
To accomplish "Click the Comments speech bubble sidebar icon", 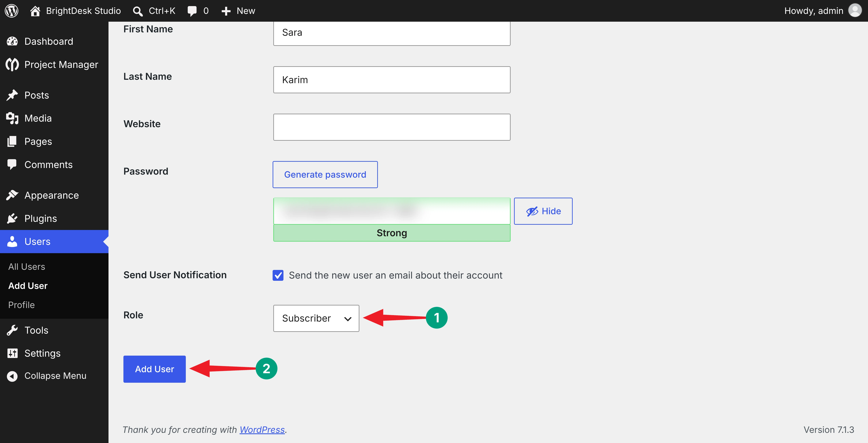I will tap(12, 165).
